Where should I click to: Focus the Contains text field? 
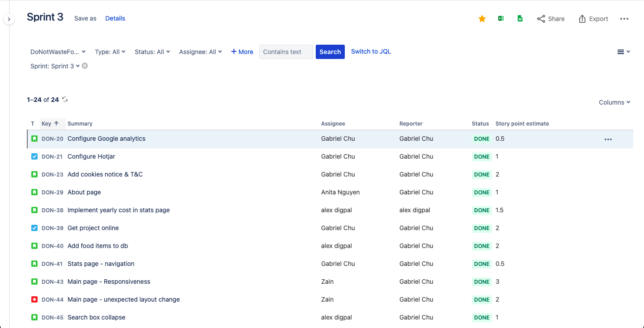286,52
